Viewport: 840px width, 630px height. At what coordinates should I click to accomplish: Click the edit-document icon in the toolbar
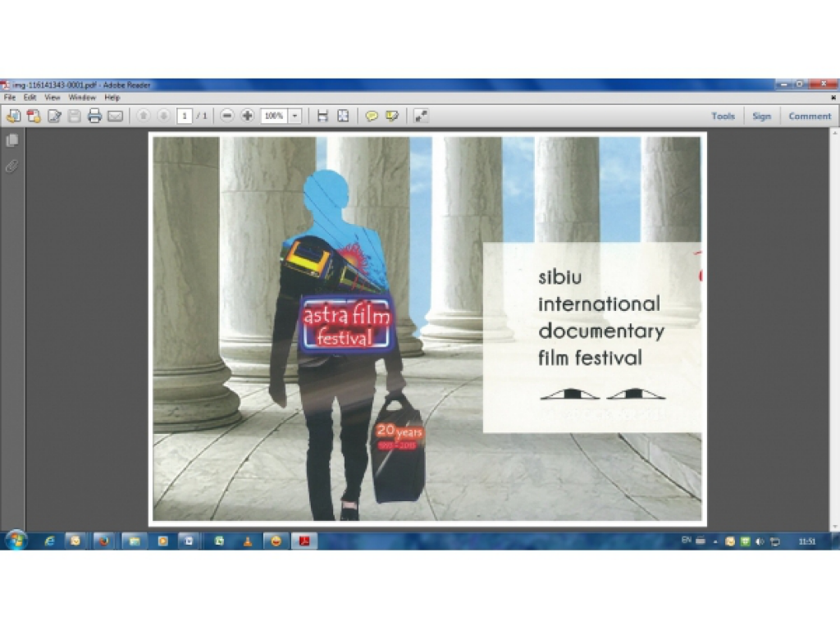click(x=54, y=116)
